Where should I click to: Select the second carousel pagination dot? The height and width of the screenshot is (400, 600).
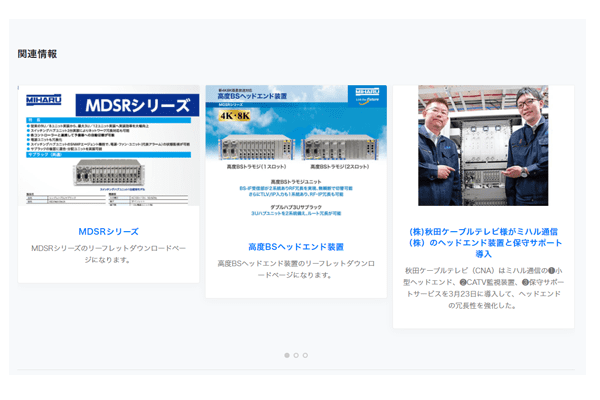coord(296,355)
